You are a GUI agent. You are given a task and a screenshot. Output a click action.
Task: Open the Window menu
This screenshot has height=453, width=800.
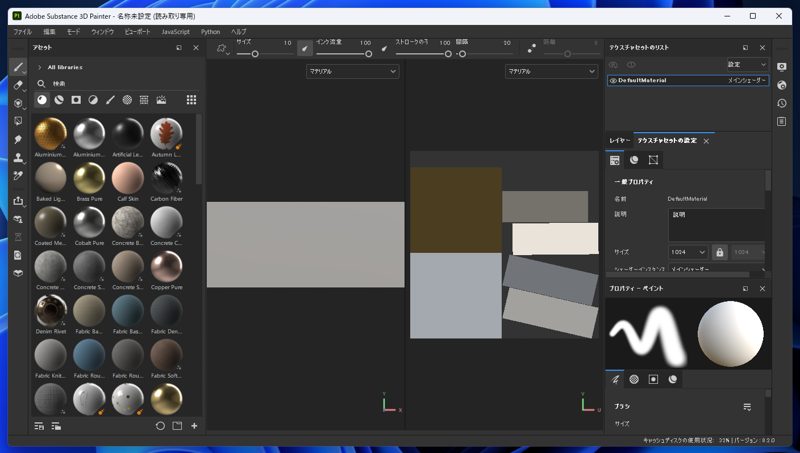pyautogui.click(x=103, y=32)
